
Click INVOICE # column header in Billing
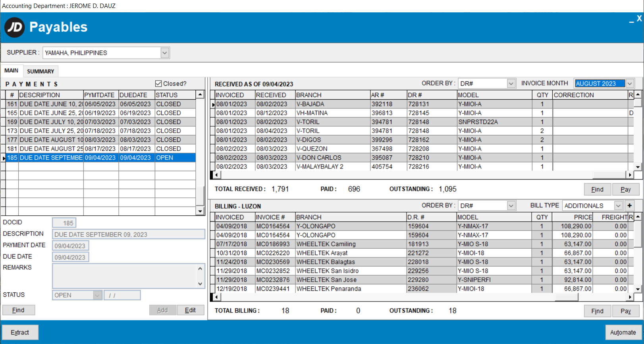pyautogui.click(x=275, y=217)
